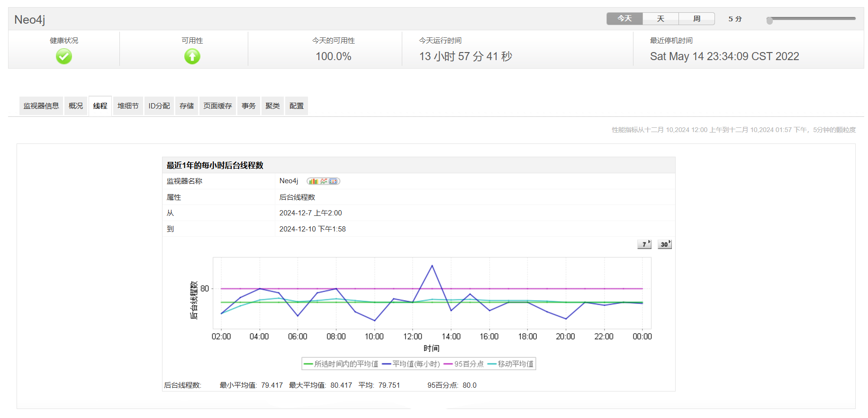Click the green availability up-arrow icon
The image size is (868, 418).
click(192, 57)
